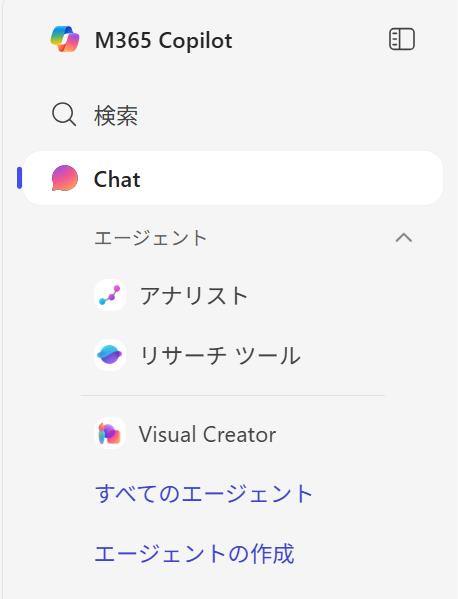Image resolution: width=458 pixels, height=599 pixels.
Task: Click the Visual Creator icon
Action: pos(110,434)
